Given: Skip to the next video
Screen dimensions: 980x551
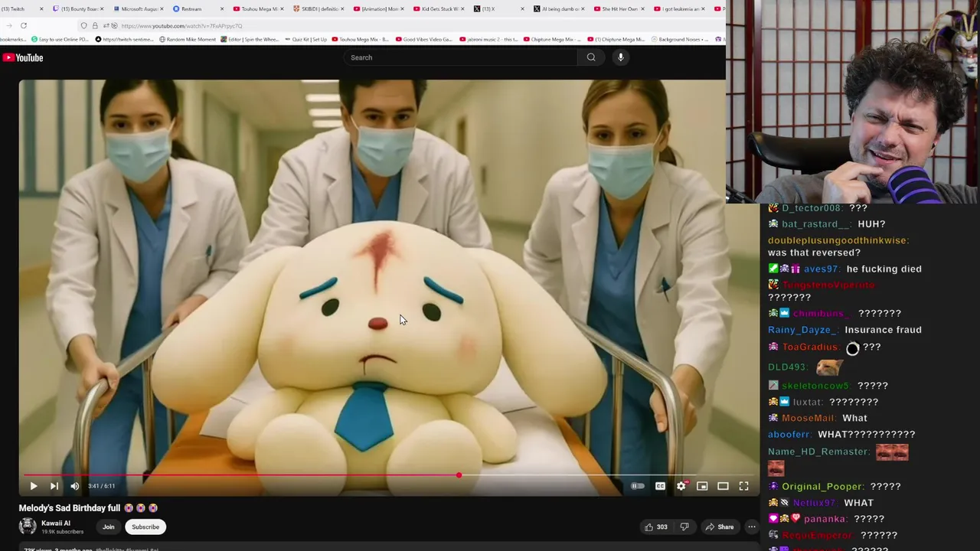Looking at the screenshot, I should tap(54, 486).
